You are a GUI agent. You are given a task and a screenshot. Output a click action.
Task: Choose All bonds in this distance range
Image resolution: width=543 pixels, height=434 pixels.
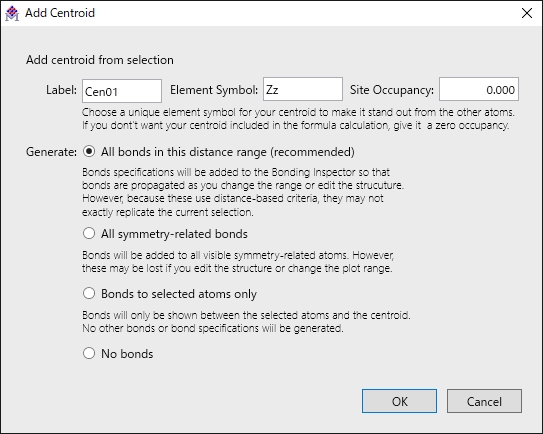click(219, 152)
